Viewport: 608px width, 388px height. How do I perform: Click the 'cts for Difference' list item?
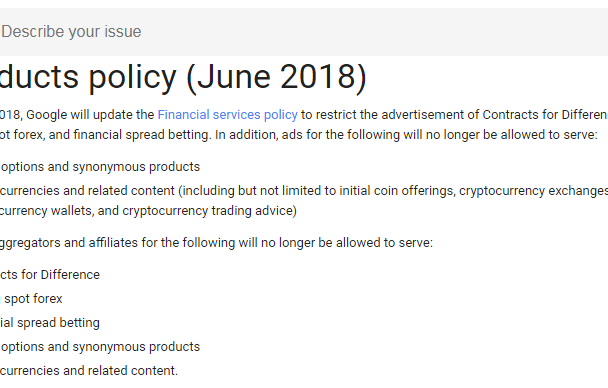click(50, 275)
